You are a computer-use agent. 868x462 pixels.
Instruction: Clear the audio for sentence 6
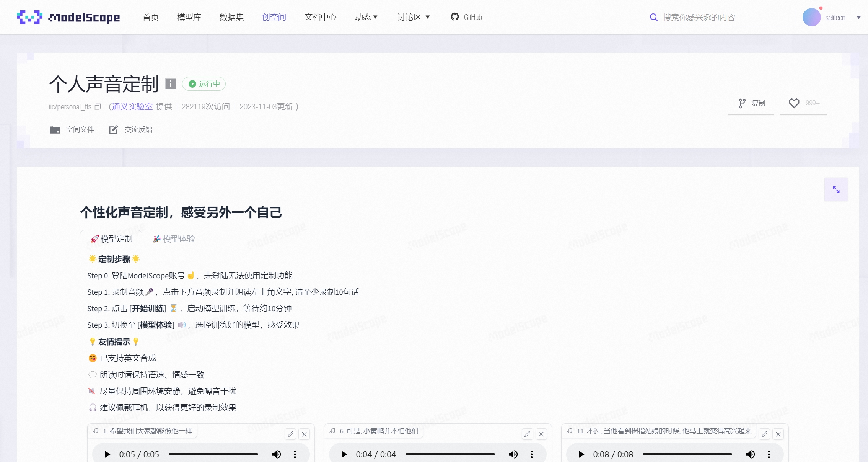coord(541,434)
